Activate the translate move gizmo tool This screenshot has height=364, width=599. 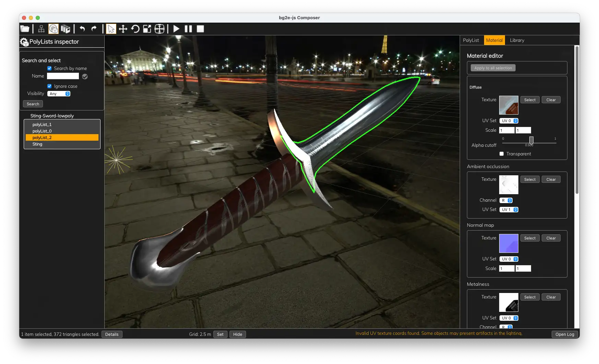123,29
